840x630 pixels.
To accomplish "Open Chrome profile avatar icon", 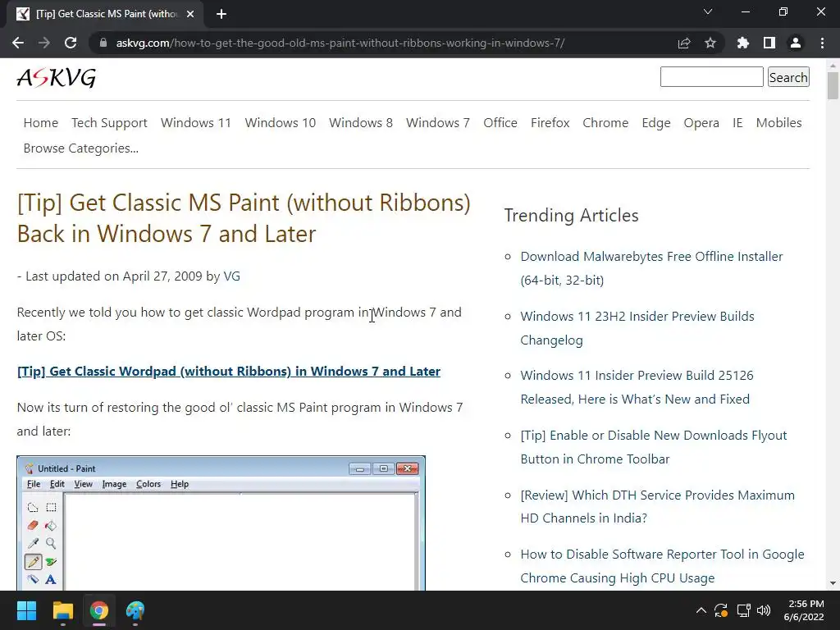I will [x=796, y=43].
